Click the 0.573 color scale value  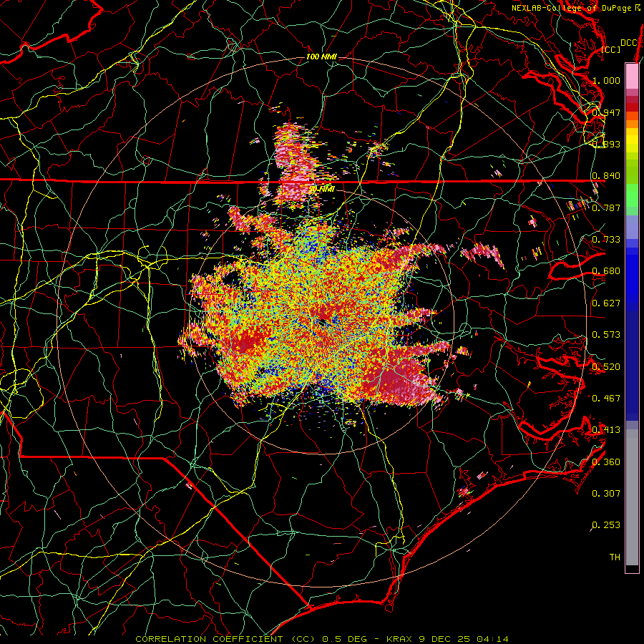click(x=606, y=335)
